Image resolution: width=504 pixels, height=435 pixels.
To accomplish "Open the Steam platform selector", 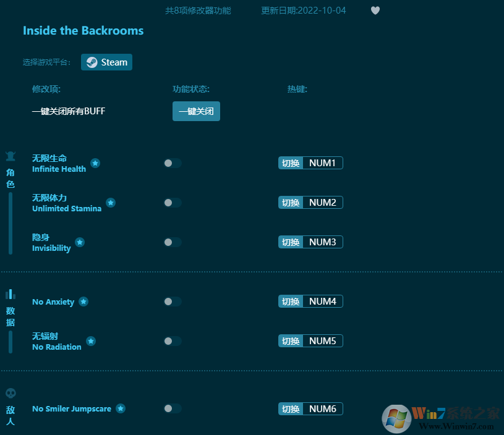I will click(x=106, y=62).
